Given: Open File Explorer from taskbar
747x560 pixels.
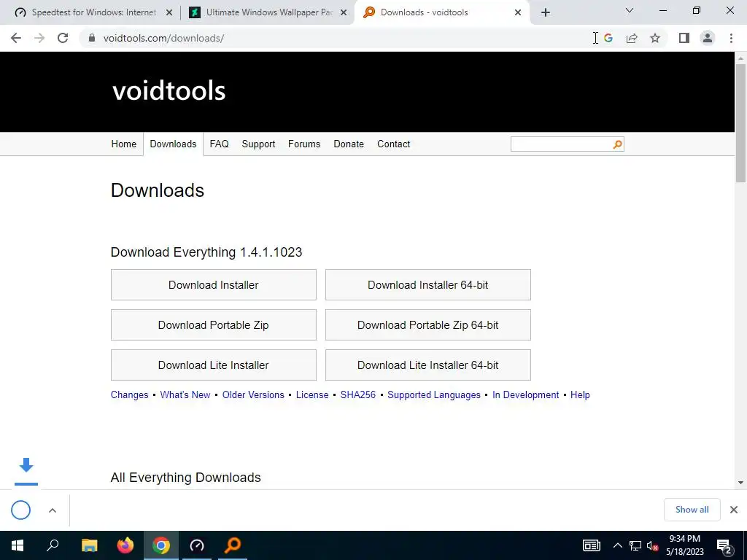Looking at the screenshot, I should click(89, 545).
